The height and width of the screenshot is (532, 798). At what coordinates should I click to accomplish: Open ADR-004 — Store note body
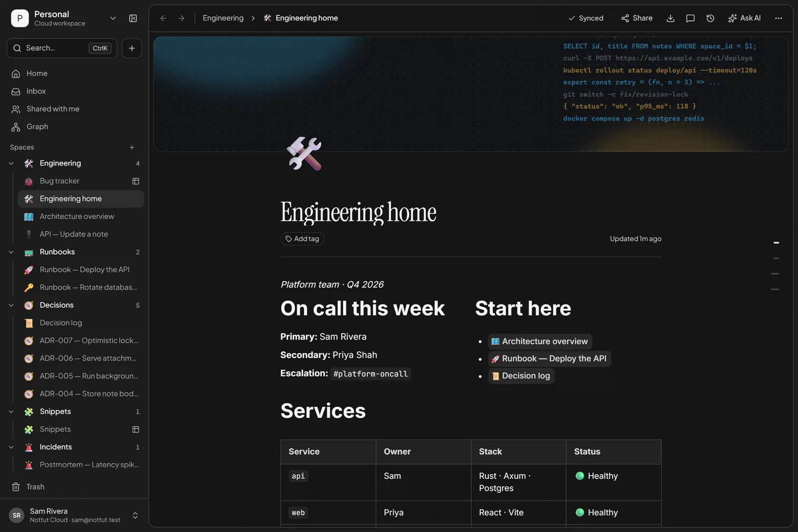81,394
